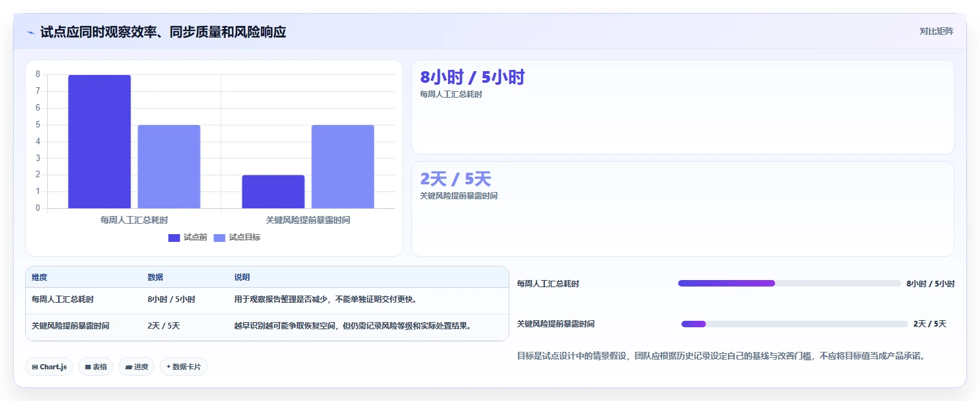Click the 表格 tag chip
Image resolution: width=980 pixels, height=401 pixels.
[x=96, y=367]
